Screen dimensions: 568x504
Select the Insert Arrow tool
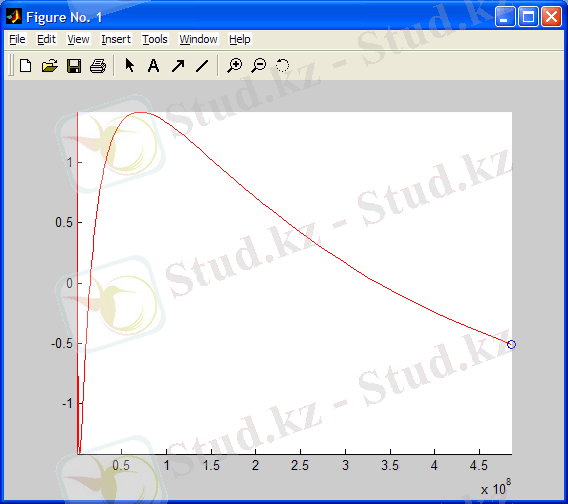tap(178, 66)
